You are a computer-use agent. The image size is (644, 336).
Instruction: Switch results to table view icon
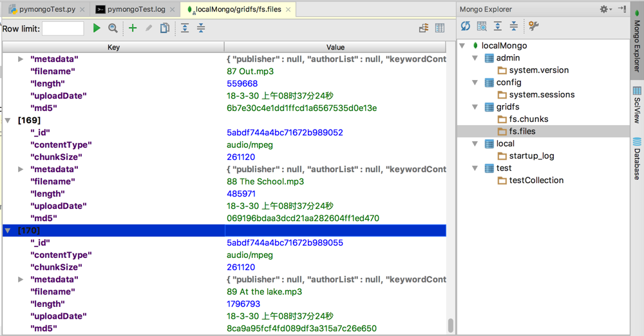(x=440, y=28)
